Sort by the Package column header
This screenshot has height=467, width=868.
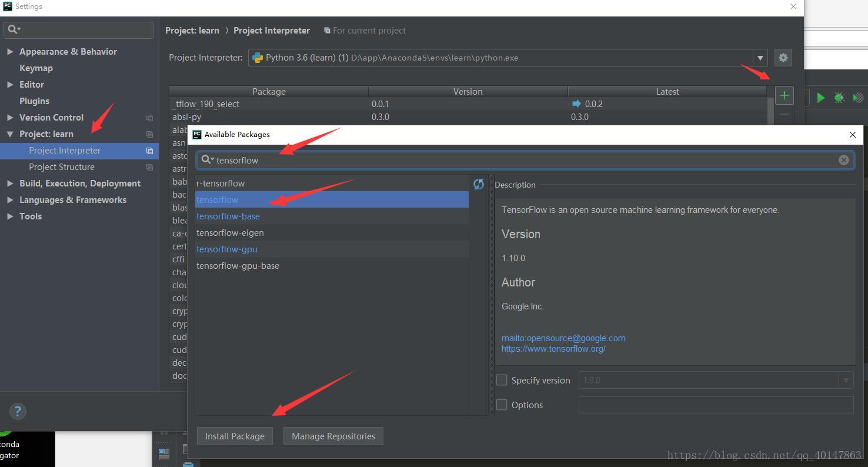[269, 92]
